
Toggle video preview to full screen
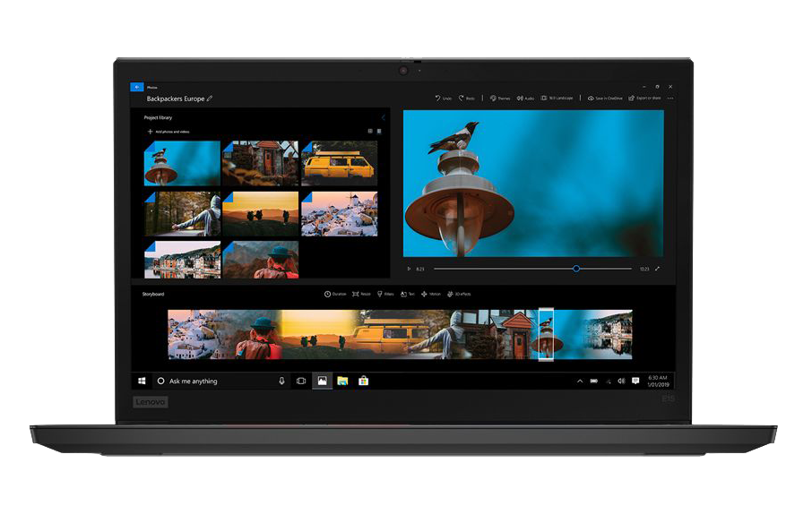coord(657,269)
